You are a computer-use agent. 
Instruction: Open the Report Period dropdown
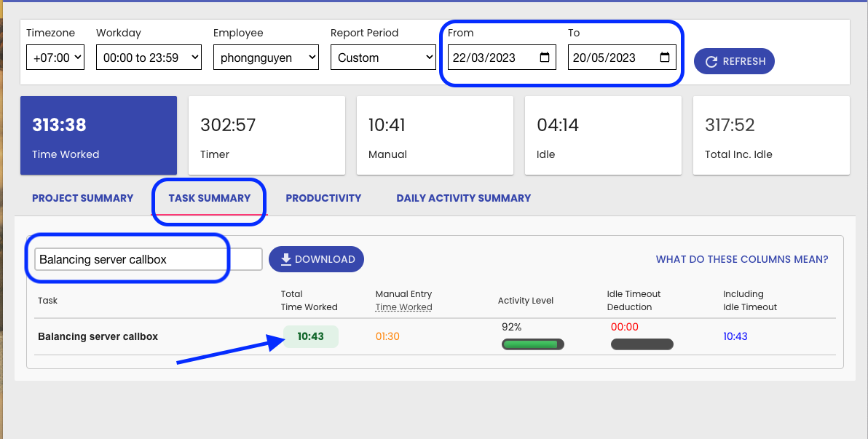(x=382, y=58)
